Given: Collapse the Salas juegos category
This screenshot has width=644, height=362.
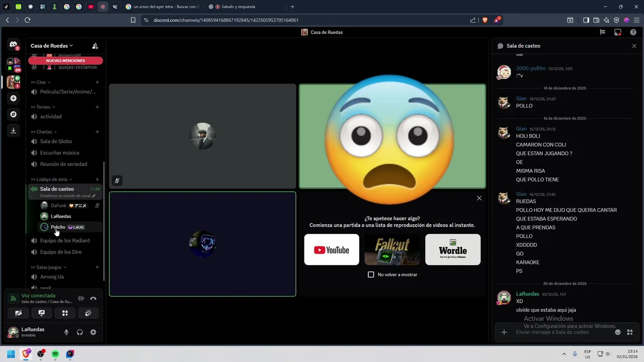Looking at the screenshot, I should click(48, 267).
